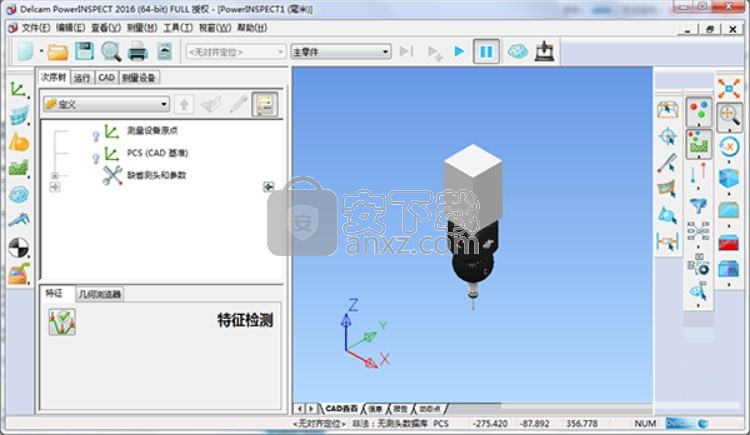Viewport: 750px width, 435px height.
Task: Print using the printer icon
Action: 138,52
